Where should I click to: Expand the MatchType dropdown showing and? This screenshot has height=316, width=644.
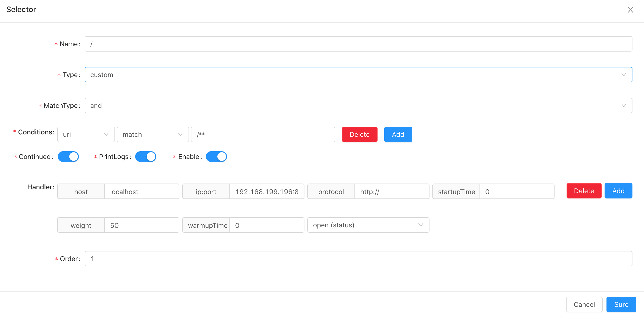pyautogui.click(x=358, y=105)
